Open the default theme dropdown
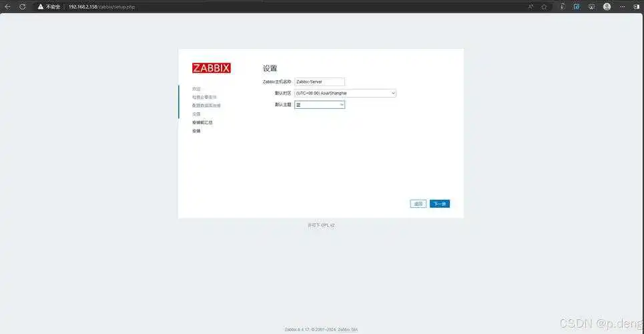 [320, 105]
